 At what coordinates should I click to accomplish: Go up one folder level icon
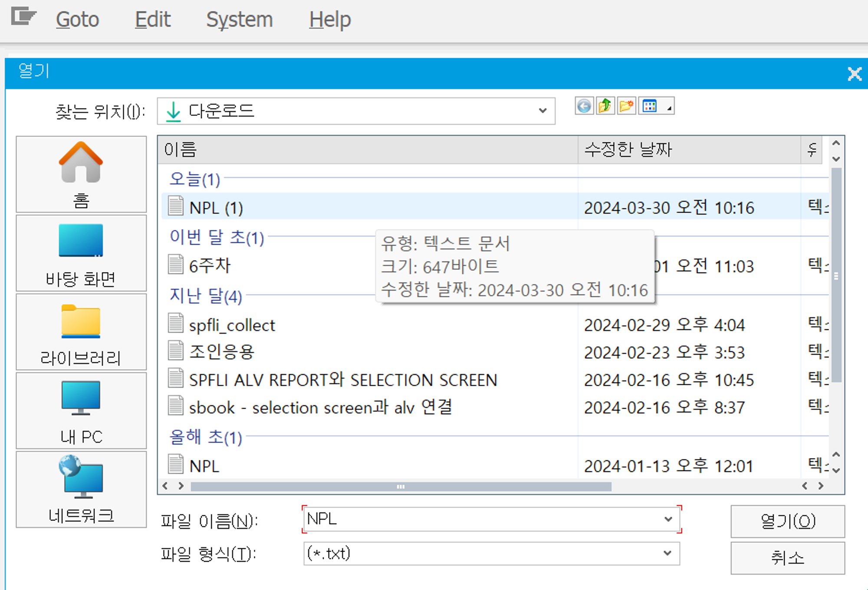click(605, 106)
